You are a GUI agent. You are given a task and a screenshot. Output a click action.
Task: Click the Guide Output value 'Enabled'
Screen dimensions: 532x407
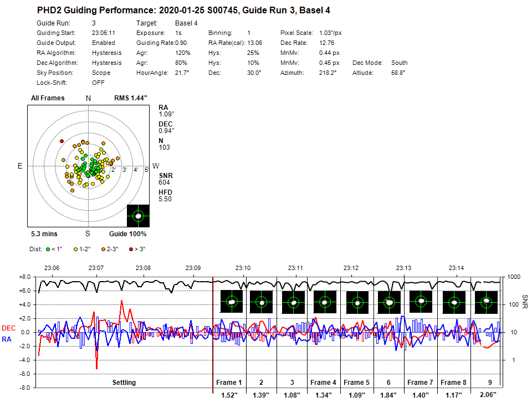[x=104, y=43]
